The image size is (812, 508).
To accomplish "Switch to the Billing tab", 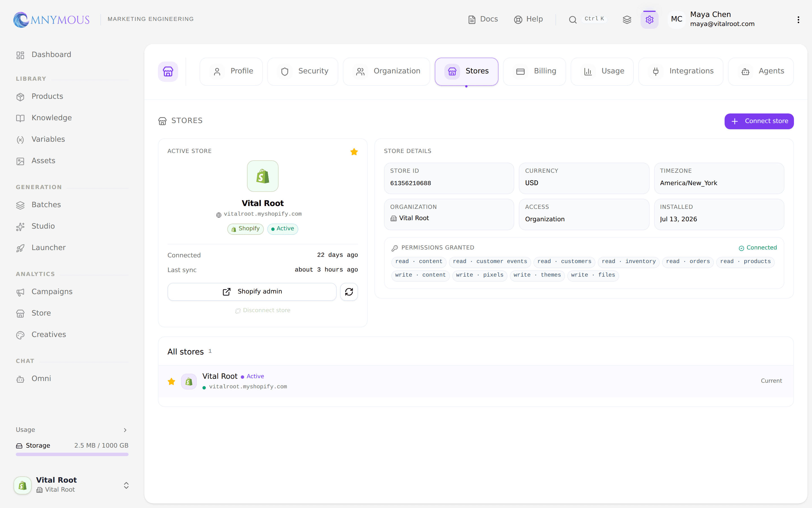I will tap(534, 72).
